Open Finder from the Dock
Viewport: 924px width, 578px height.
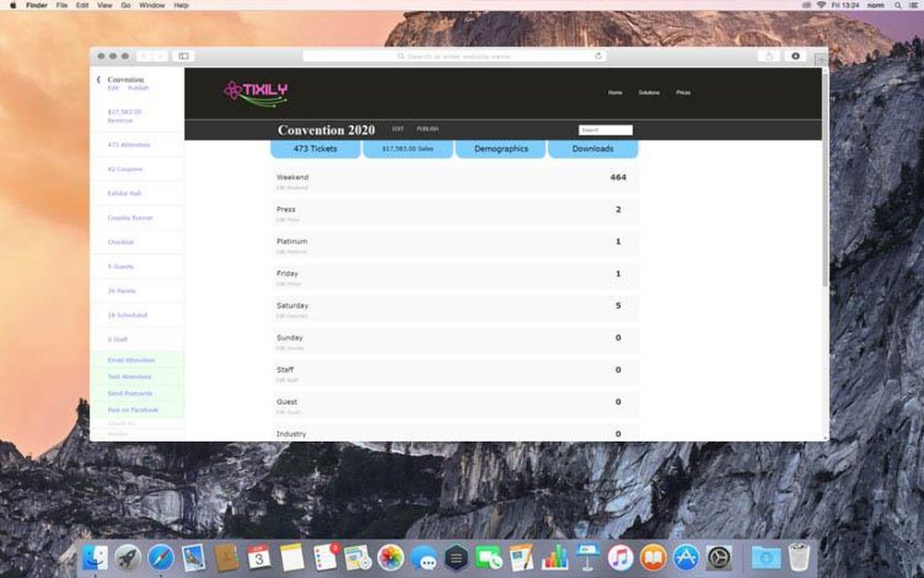point(94,558)
